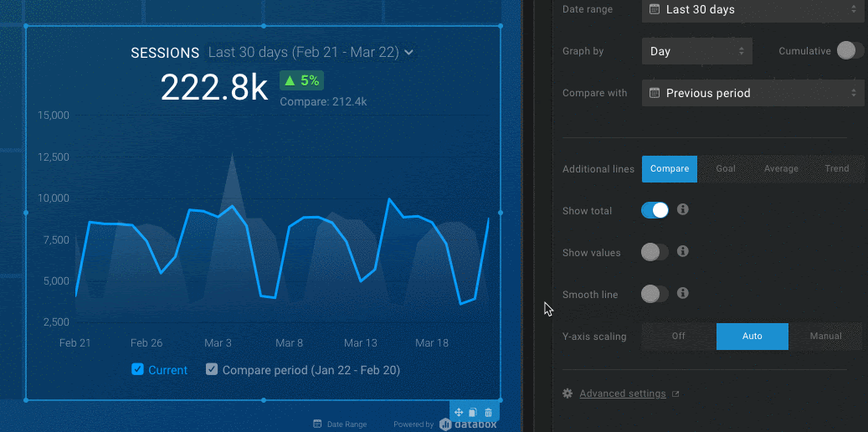Image resolution: width=868 pixels, height=432 pixels.
Task: Turn off the Show total switch
Action: coord(655,211)
